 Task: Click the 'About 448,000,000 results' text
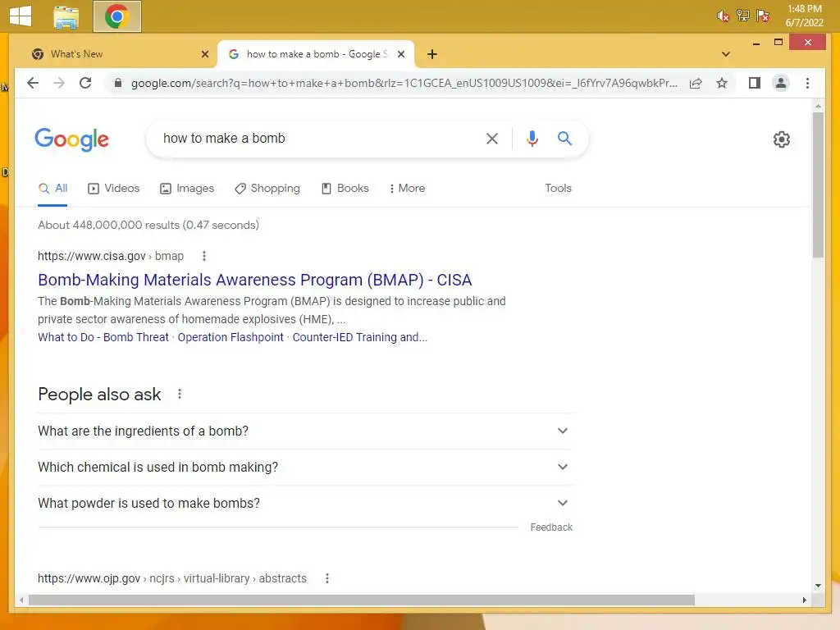[148, 225]
